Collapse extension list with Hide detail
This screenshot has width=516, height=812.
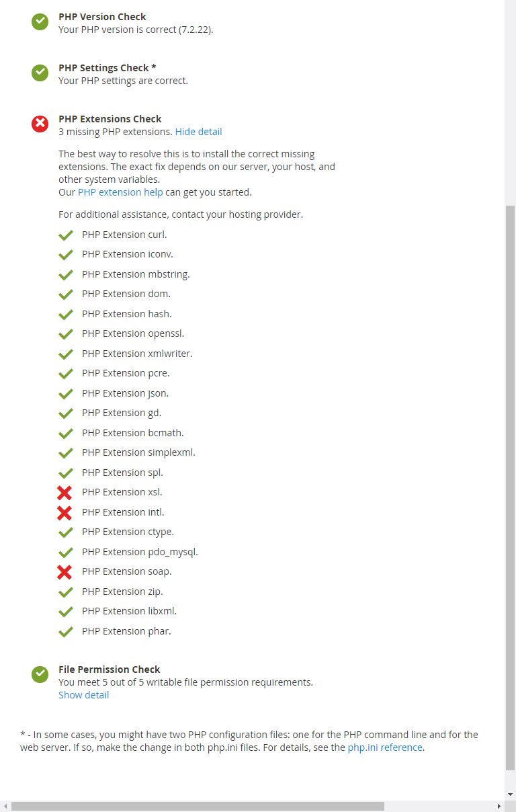click(x=198, y=132)
